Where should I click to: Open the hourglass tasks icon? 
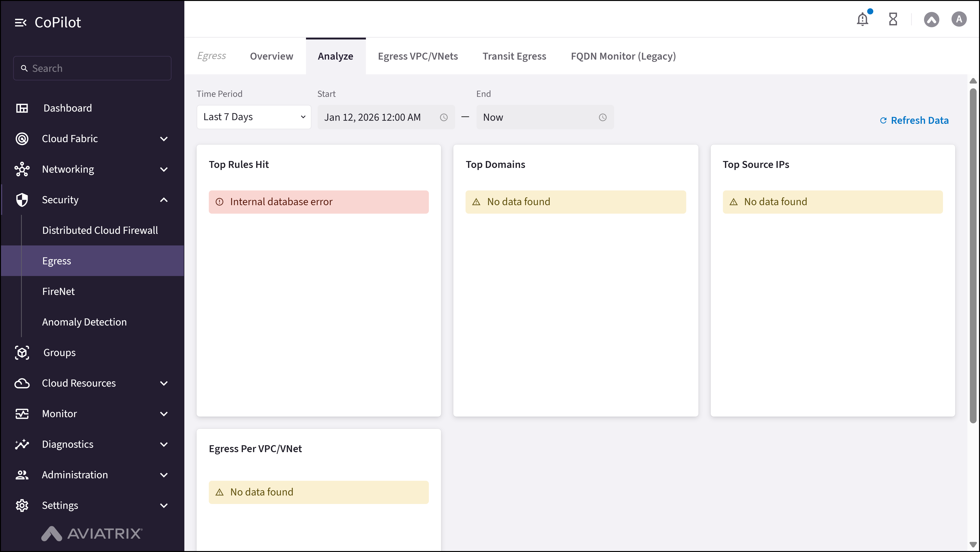(x=893, y=19)
